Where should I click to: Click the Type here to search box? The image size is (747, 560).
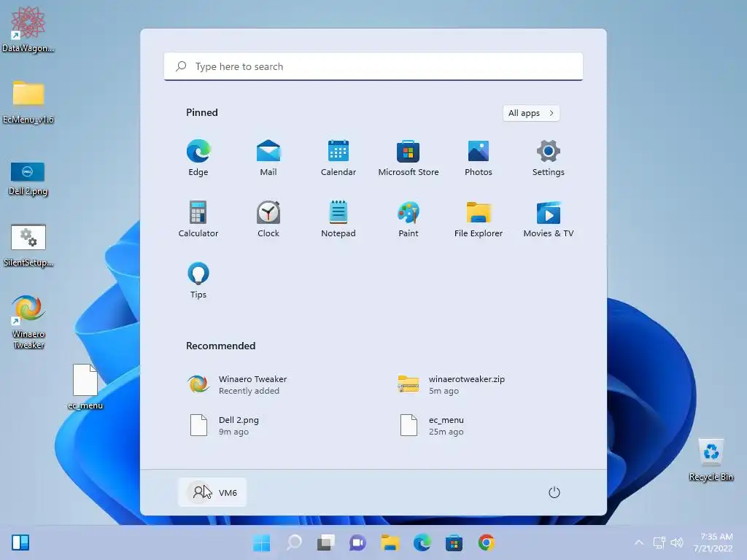coord(373,66)
